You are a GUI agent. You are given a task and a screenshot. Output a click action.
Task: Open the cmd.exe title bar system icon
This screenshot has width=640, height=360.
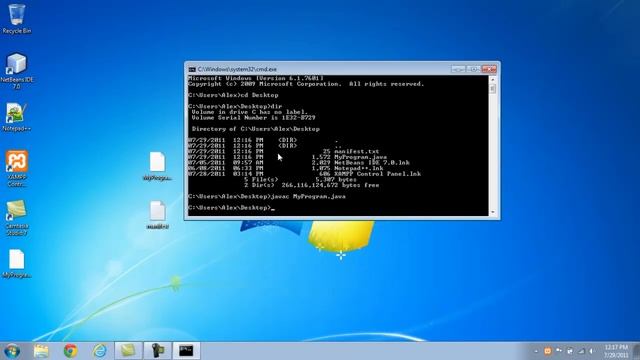tap(192, 69)
